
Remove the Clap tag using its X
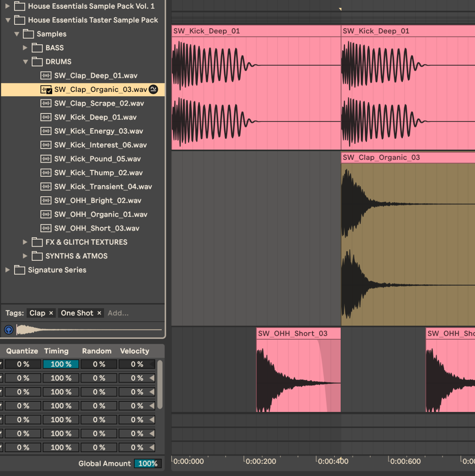point(51,313)
